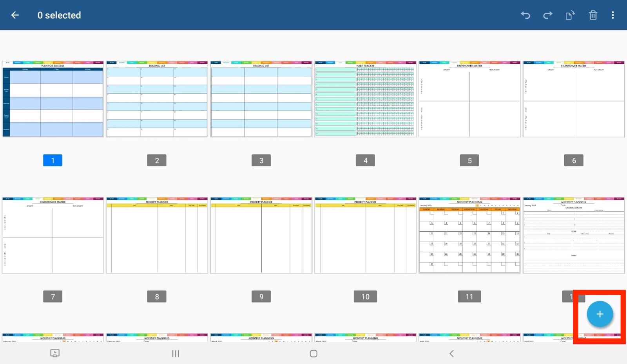Viewport: 627px width, 364px height.
Task: Click the '0 selected' header text
Action: [59, 15]
